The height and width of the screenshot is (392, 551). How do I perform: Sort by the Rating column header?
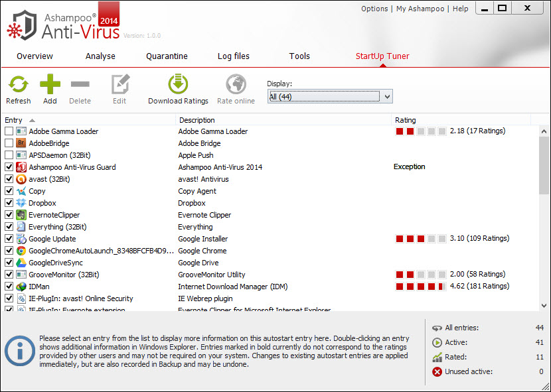pyautogui.click(x=461, y=120)
